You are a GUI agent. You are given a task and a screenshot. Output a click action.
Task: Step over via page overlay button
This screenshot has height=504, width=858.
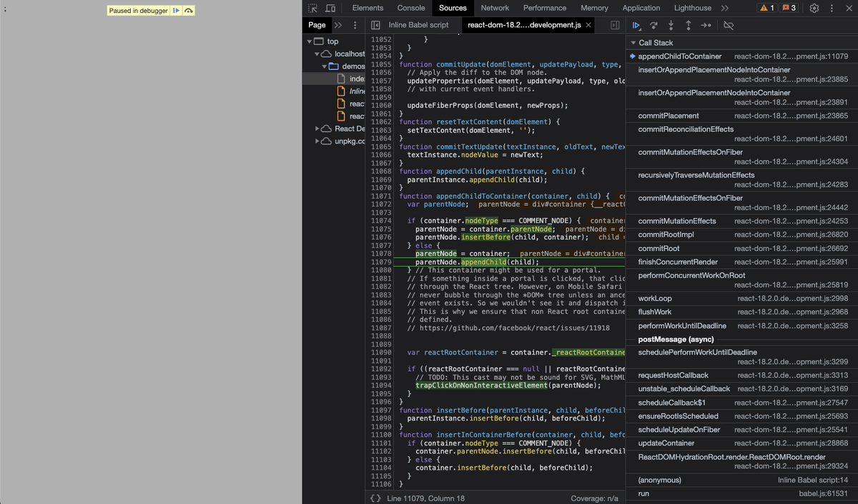[188, 11]
